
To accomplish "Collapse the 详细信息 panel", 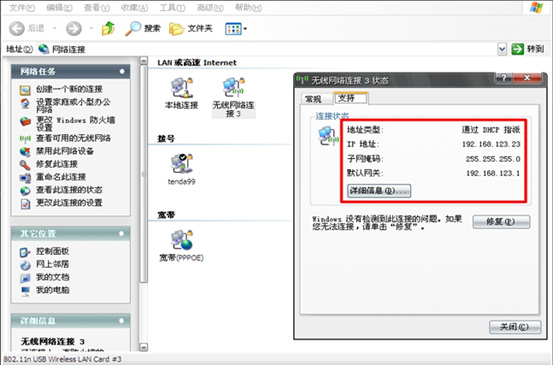I will [x=122, y=321].
